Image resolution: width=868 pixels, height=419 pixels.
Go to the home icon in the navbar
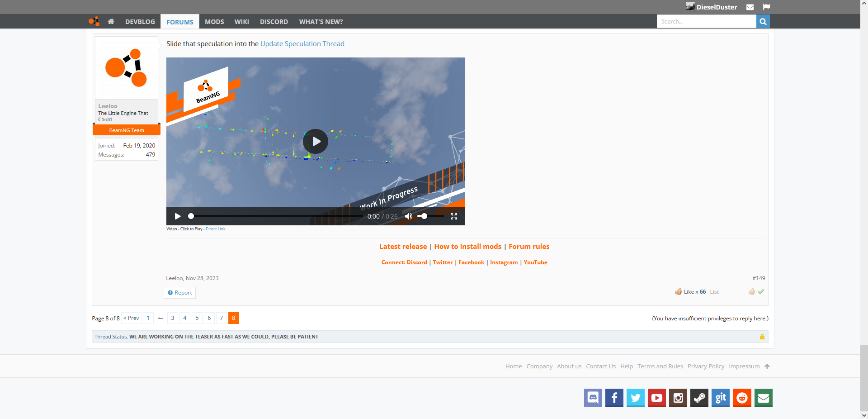coord(111,21)
